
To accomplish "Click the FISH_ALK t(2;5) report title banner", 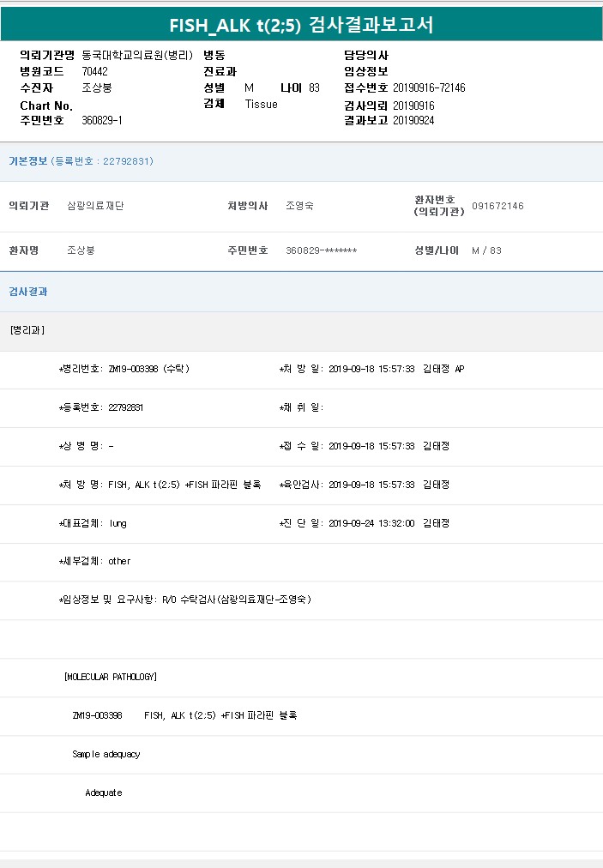I will point(301,25).
